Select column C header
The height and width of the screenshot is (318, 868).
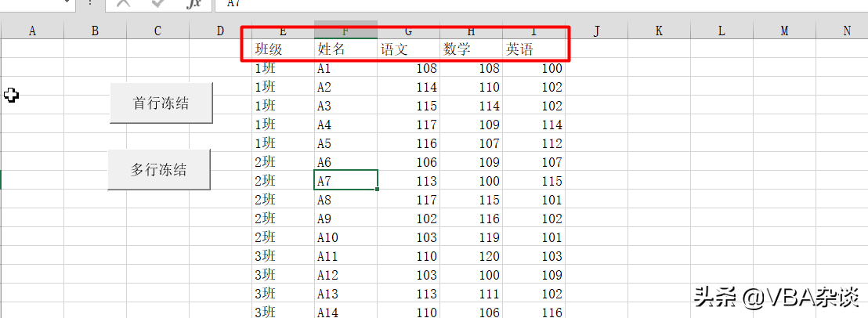[x=157, y=31]
